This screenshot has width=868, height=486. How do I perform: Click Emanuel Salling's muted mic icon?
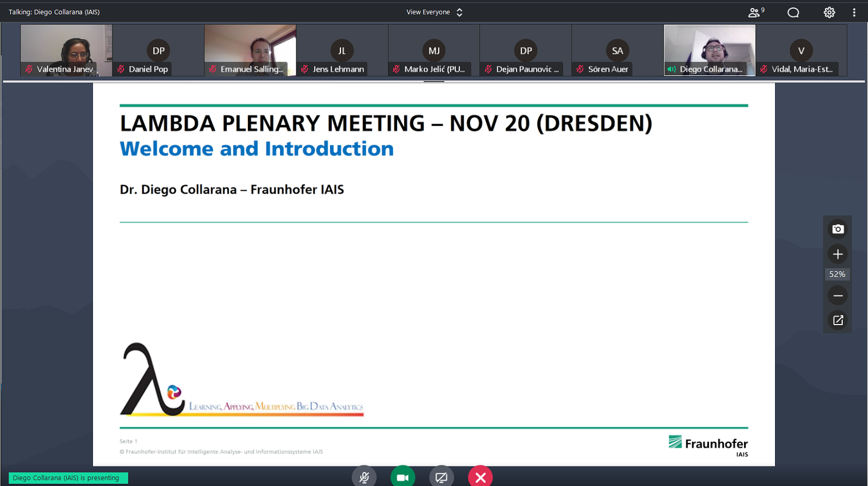(213, 69)
